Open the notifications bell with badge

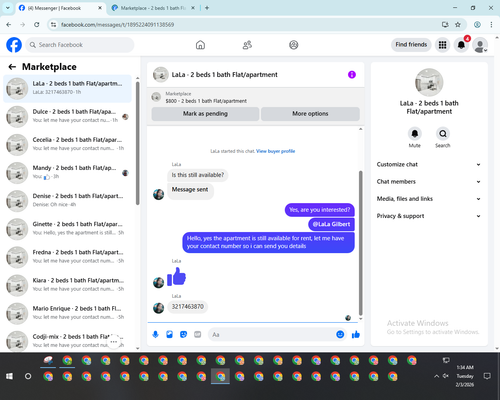pos(461,45)
